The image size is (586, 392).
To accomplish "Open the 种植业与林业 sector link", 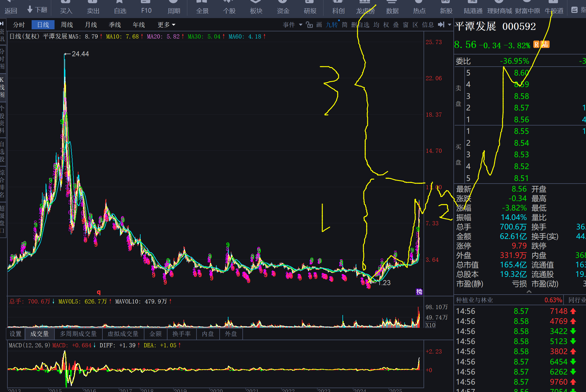I will tap(474, 300).
